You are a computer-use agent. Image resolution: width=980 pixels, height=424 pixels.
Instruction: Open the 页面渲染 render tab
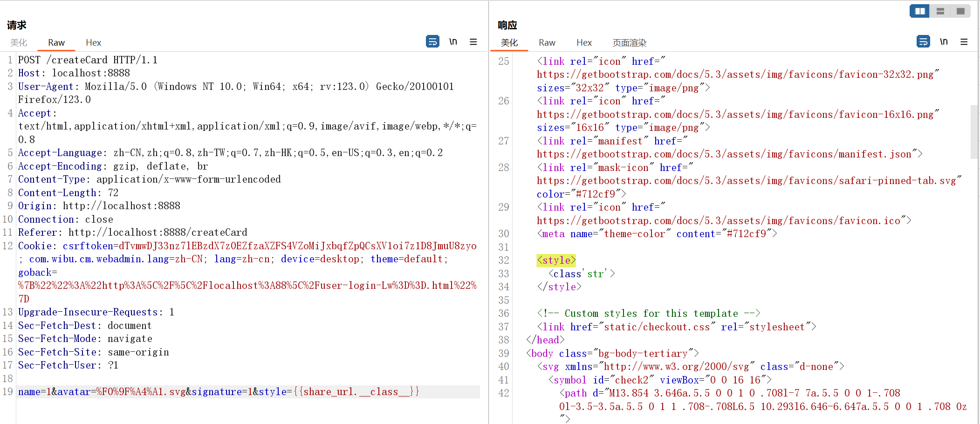(x=629, y=42)
